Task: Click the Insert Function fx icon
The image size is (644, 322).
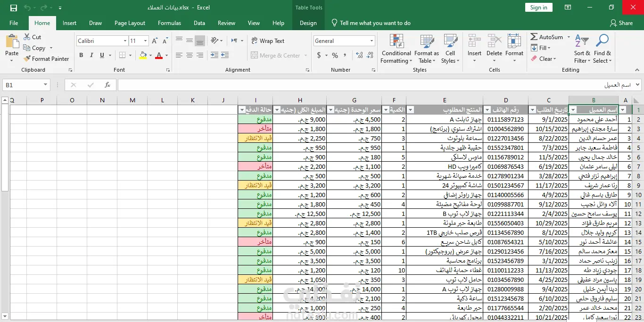Action: point(107,85)
